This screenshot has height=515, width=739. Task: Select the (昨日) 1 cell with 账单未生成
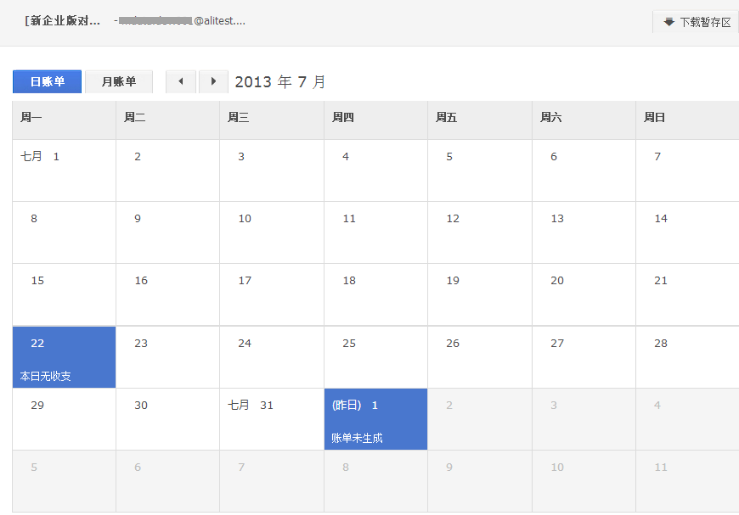click(376, 419)
